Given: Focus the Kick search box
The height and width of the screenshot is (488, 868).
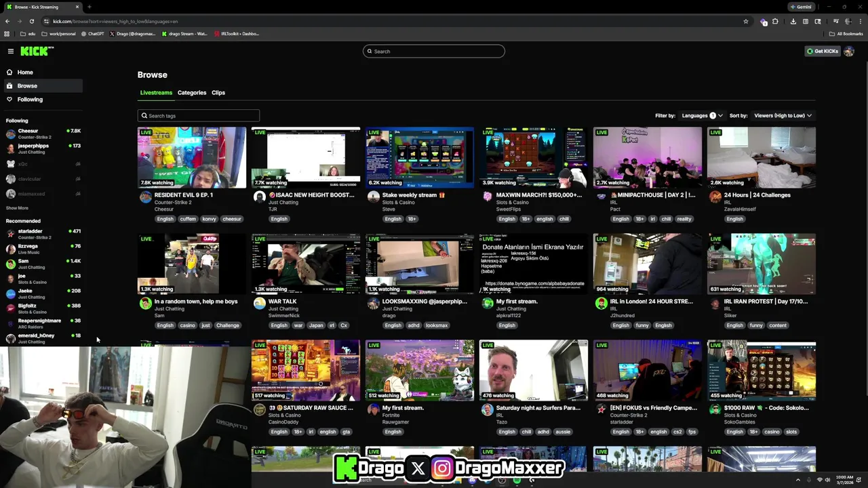Looking at the screenshot, I should coord(434,52).
